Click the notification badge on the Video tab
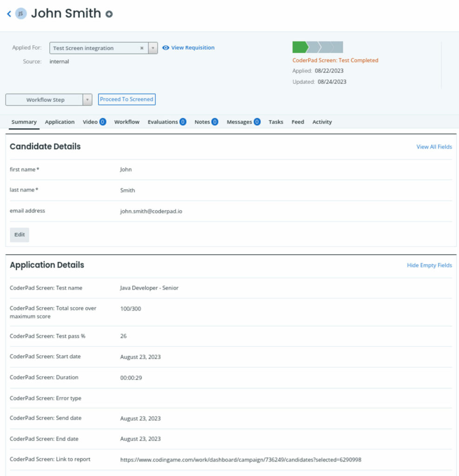 (x=103, y=122)
